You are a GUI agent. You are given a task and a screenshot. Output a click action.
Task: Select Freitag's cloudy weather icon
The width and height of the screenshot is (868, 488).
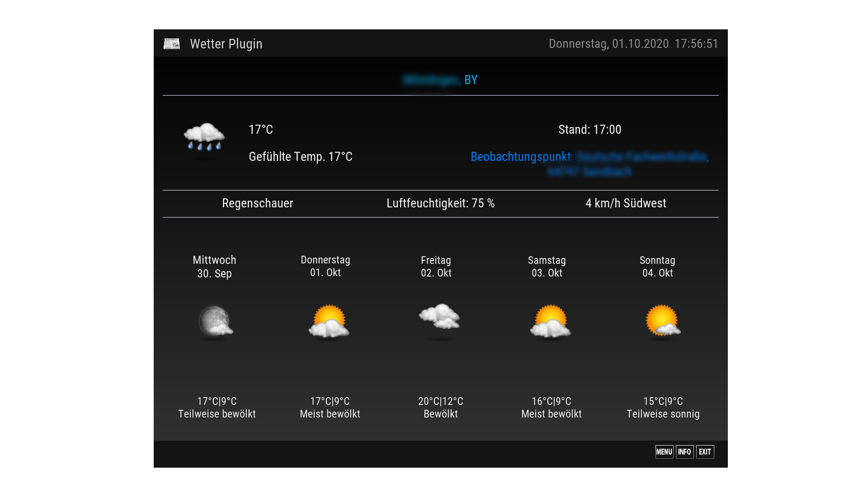[x=439, y=317]
